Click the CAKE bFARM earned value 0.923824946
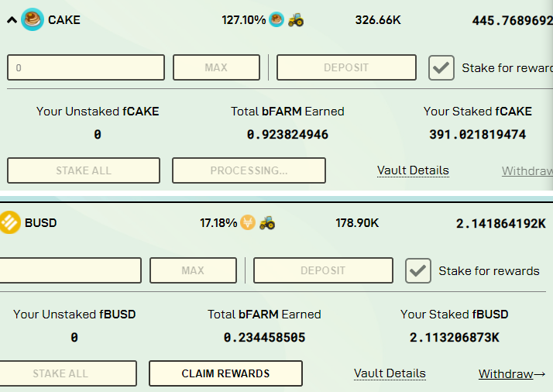This screenshot has height=392, width=553. coord(287,135)
